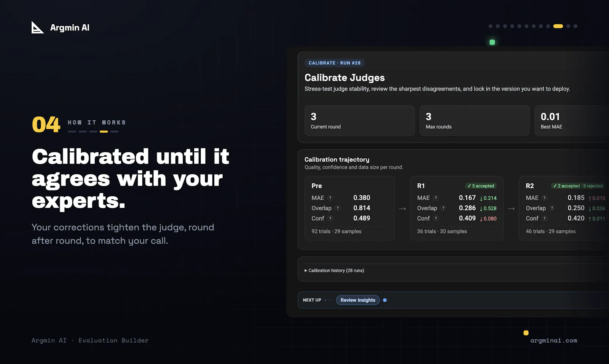Expand the Calibration history (28 runs) section
The height and width of the screenshot is (364, 609).
tap(334, 270)
